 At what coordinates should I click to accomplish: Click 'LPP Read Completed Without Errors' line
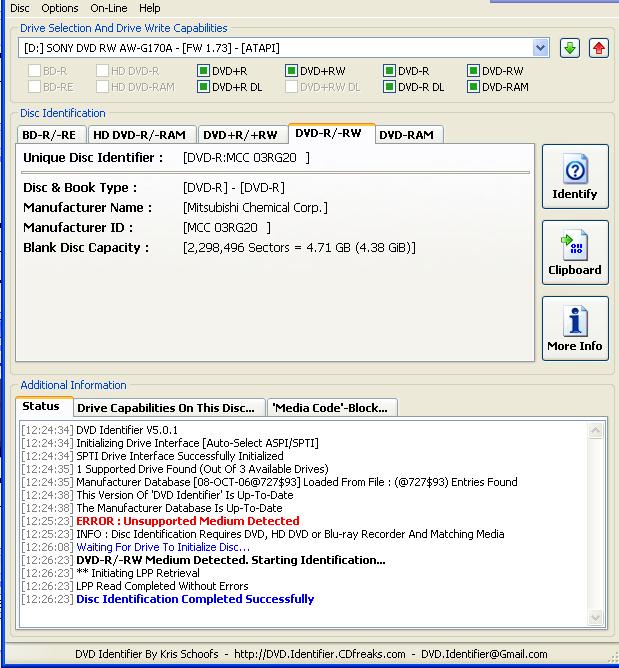pyautogui.click(x=162, y=586)
